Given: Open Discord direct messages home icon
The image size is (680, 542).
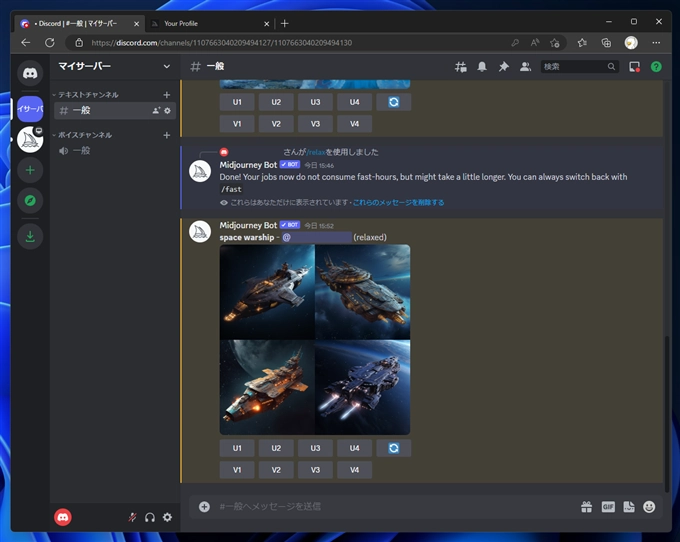Looking at the screenshot, I should pos(30,73).
